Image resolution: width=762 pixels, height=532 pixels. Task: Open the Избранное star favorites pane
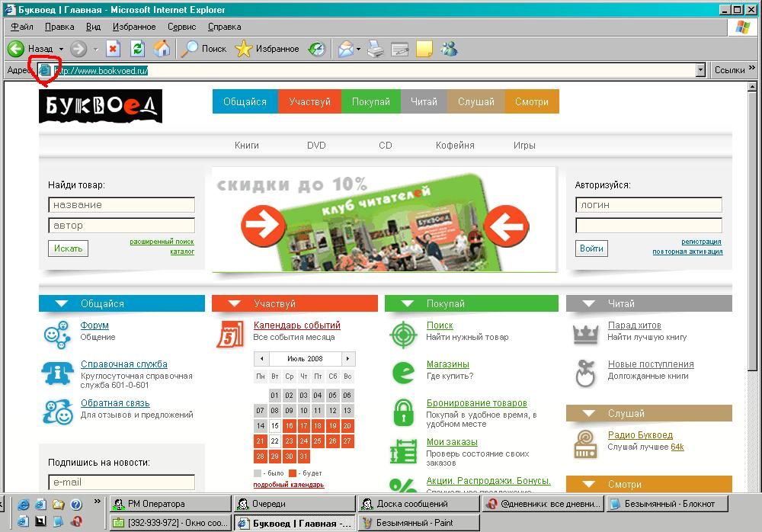pyautogui.click(x=267, y=49)
